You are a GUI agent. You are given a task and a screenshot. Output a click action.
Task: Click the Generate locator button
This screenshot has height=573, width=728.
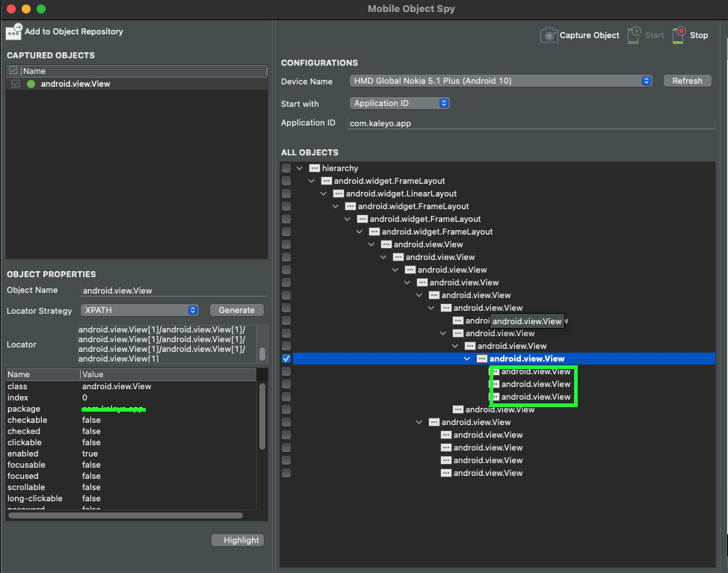point(237,310)
